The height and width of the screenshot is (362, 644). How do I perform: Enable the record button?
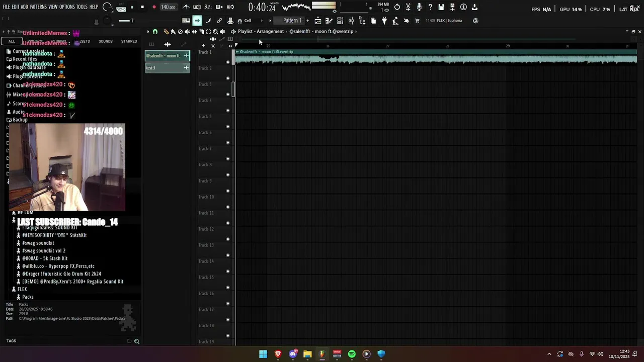[154, 7]
